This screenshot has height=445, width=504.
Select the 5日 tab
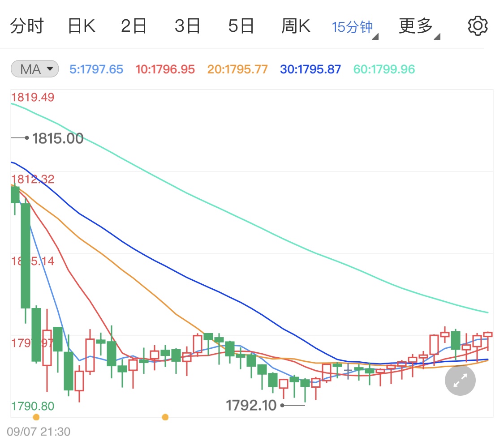pos(241,26)
